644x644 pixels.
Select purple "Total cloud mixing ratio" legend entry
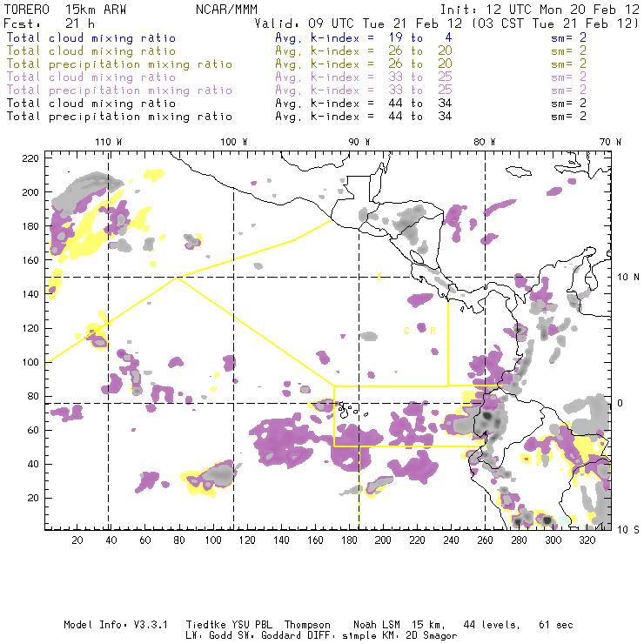(x=91, y=77)
